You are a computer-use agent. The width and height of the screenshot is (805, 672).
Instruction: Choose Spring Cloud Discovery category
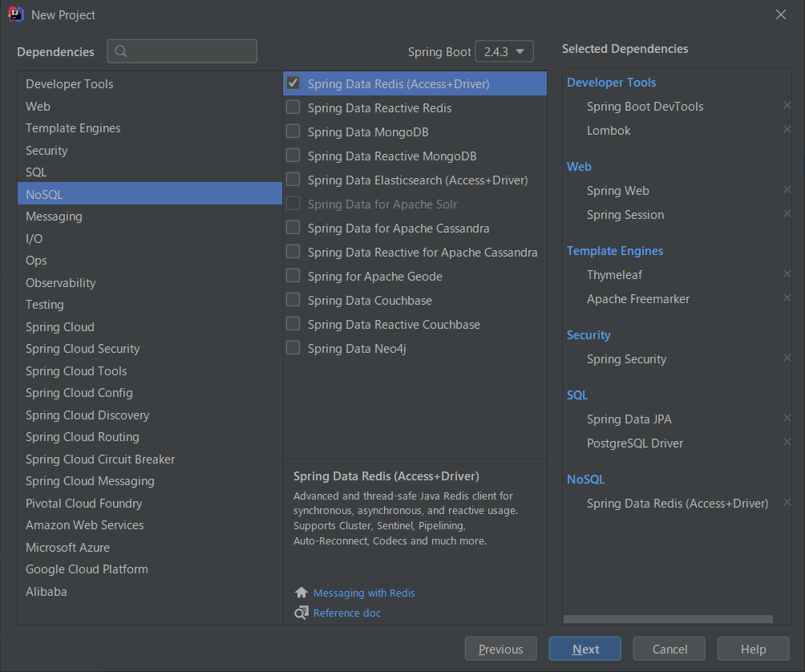[150, 415]
